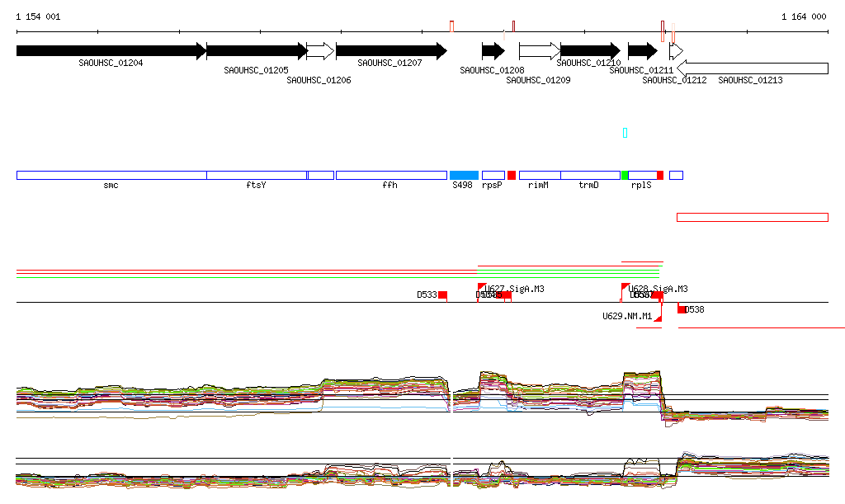The height and width of the screenshot is (504, 845).
Task: Click the ftsY gene name label
Action: point(256,186)
